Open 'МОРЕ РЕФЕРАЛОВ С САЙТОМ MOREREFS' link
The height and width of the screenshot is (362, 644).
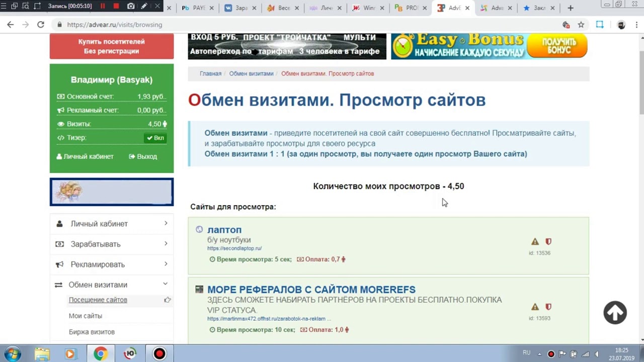point(311,290)
